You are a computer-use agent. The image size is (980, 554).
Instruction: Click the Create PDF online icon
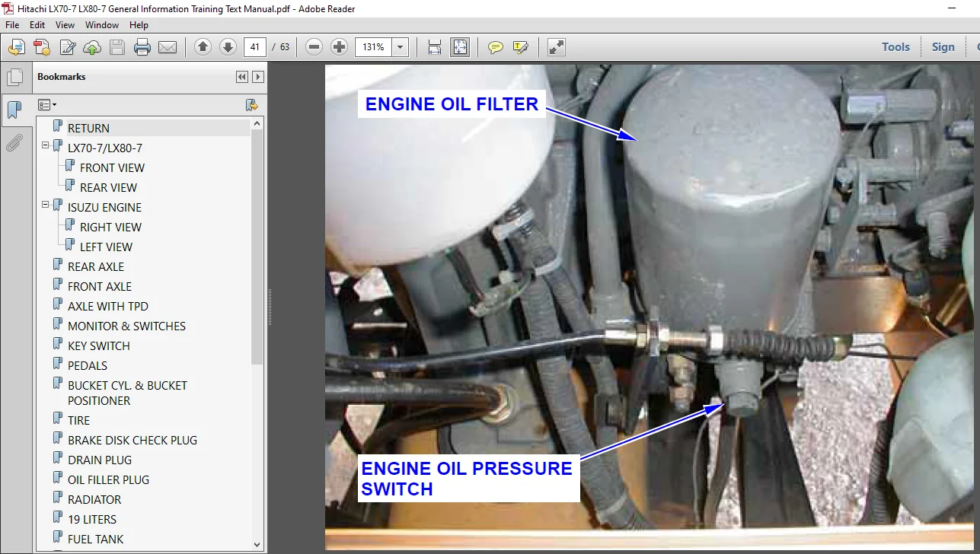42,47
